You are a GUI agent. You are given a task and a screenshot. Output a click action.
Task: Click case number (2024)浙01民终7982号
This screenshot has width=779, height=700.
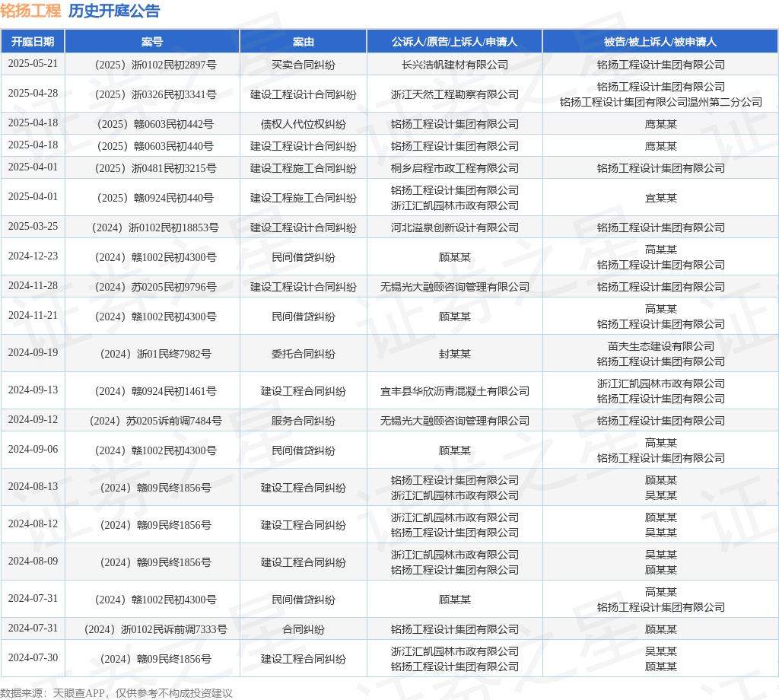click(155, 355)
